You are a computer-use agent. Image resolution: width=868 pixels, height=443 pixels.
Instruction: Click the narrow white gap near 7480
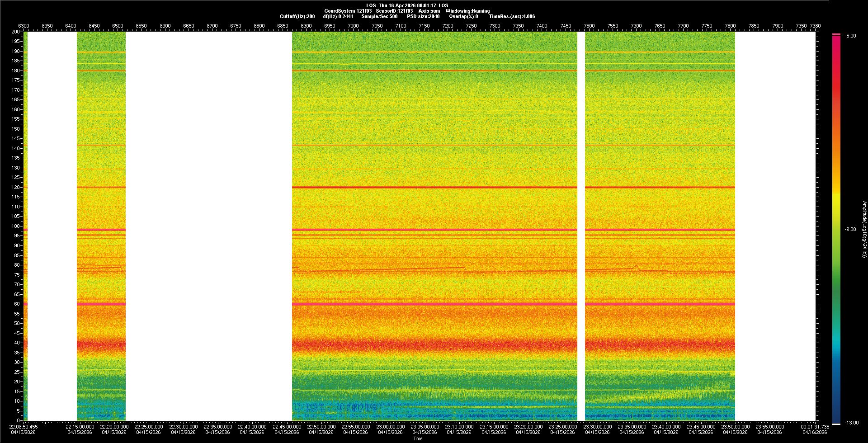(581, 226)
